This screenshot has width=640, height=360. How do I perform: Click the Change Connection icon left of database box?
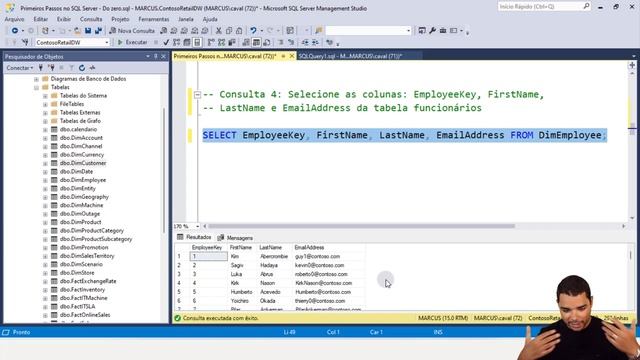(25, 42)
